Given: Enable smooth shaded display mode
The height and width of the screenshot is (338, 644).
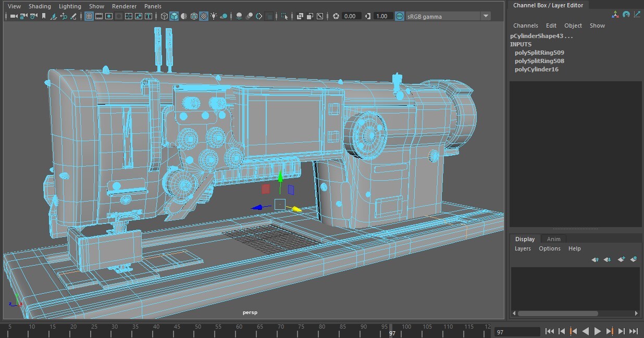Looking at the screenshot, I should tap(174, 16).
